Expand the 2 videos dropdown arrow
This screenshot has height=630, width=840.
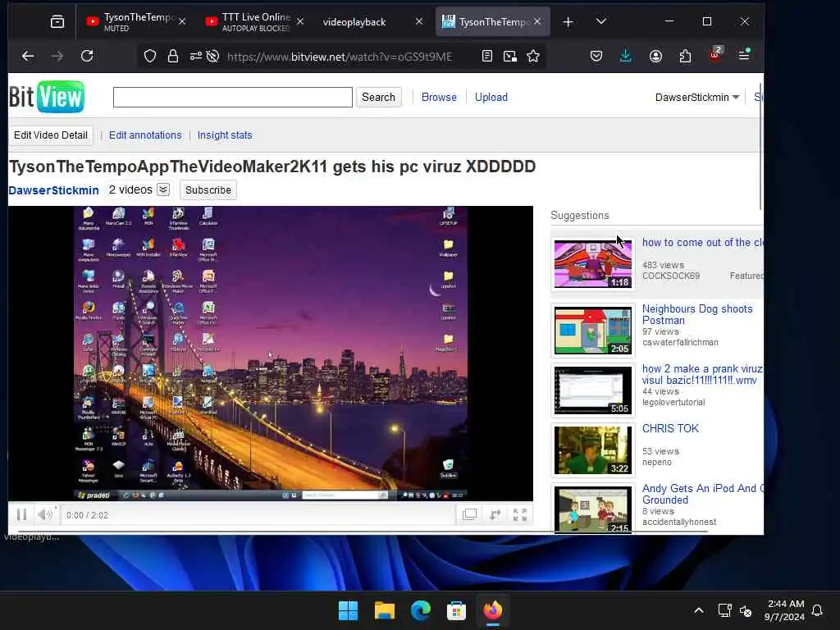click(x=163, y=189)
